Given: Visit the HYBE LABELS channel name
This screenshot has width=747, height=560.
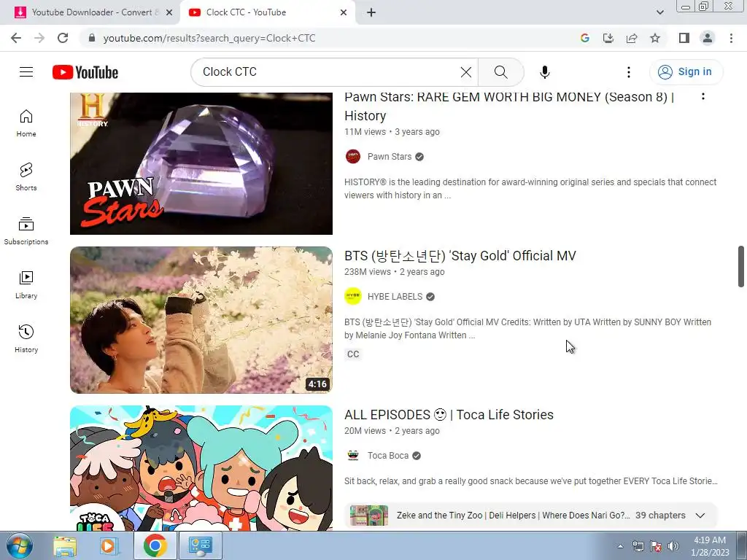Looking at the screenshot, I should (395, 297).
